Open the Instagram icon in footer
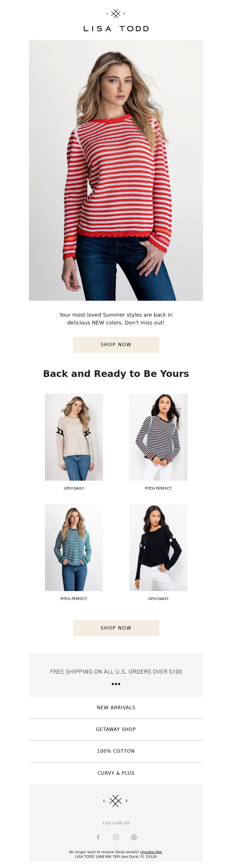The width and height of the screenshot is (232, 868). point(116,837)
